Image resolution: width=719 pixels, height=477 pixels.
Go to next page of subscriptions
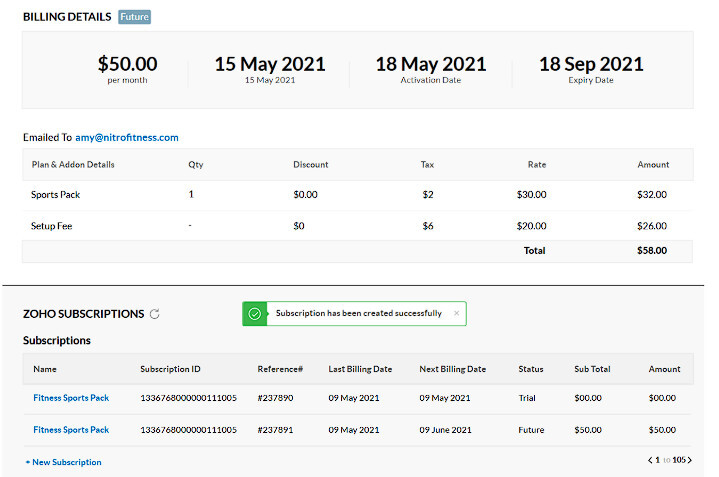(x=689, y=460)
